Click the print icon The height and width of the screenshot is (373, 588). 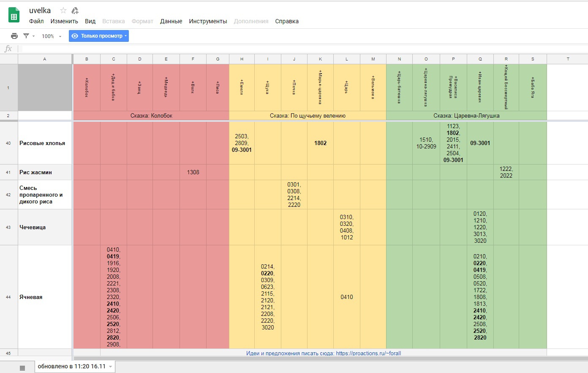point(14,36)
